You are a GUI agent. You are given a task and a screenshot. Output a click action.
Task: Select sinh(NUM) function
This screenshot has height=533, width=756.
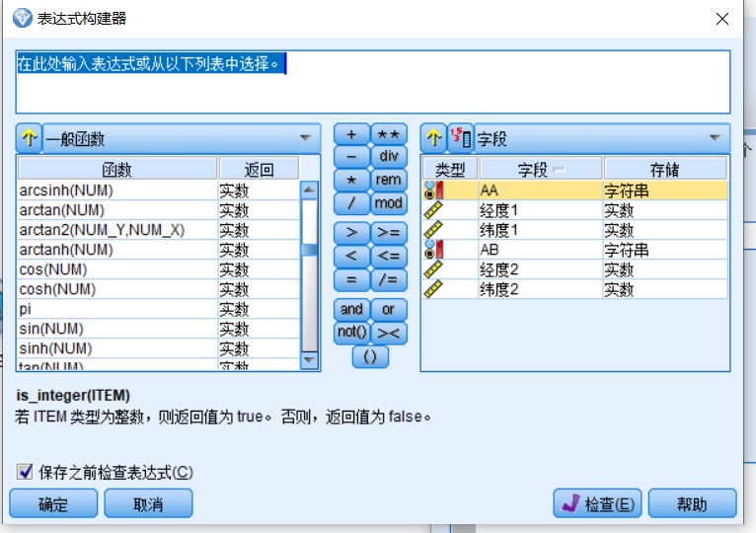point(159,348)
